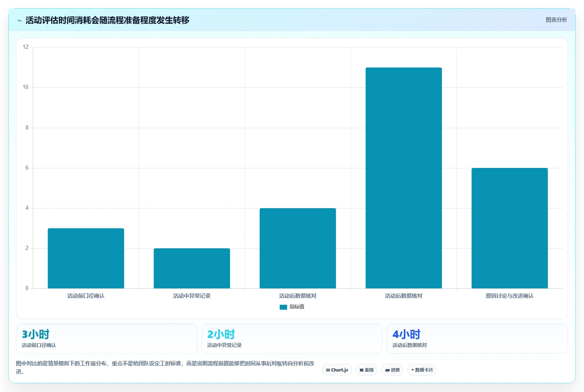584x392 pixels.
Task: Click the 活动后数据核对 caption under 4小时
Action: coord(410,345)
